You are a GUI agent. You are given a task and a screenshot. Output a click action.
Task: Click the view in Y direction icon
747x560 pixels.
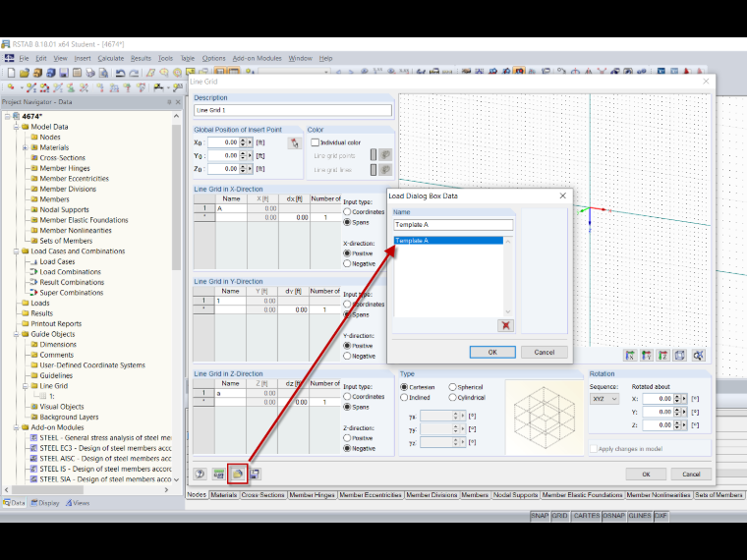pos(647,356)
